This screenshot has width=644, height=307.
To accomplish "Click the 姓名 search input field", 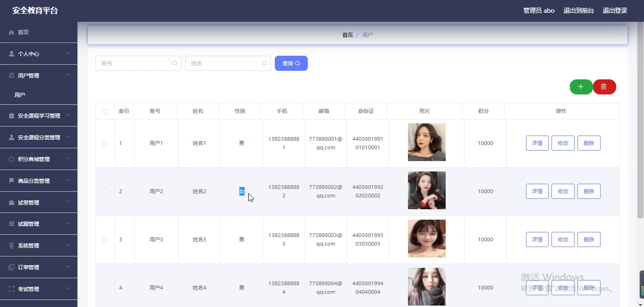I will point(228,63).
